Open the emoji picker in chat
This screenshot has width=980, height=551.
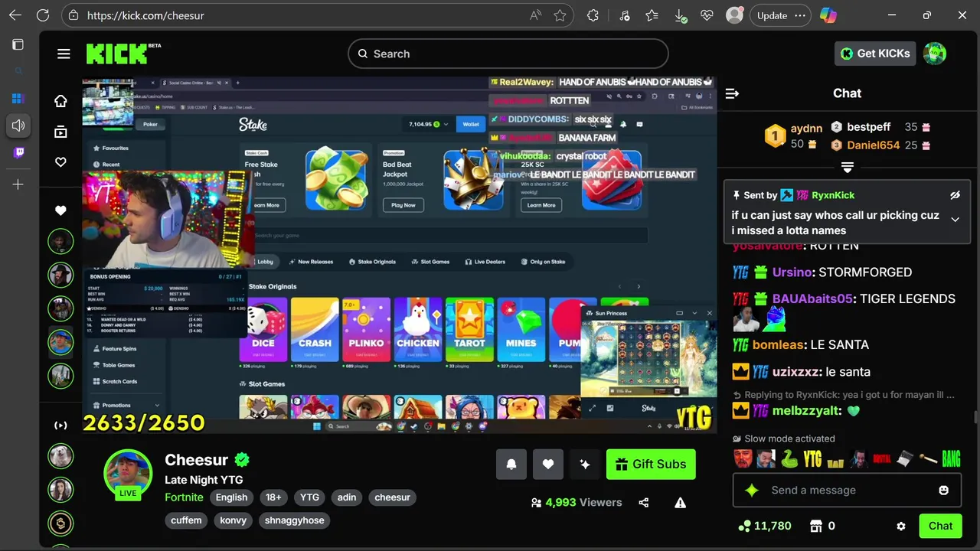click(944, 490)
